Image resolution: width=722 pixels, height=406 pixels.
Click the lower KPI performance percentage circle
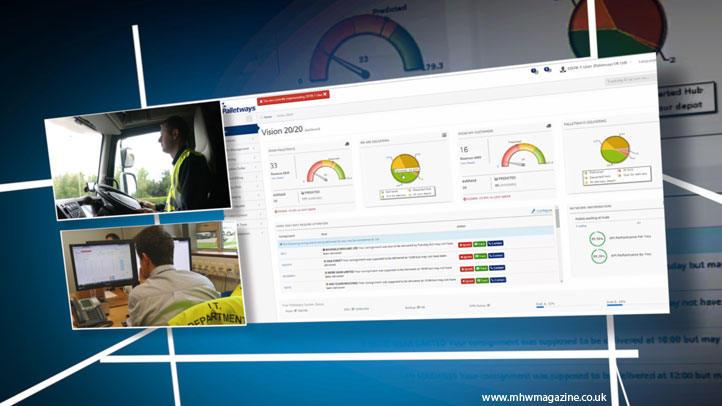click(x=599, y=256)
